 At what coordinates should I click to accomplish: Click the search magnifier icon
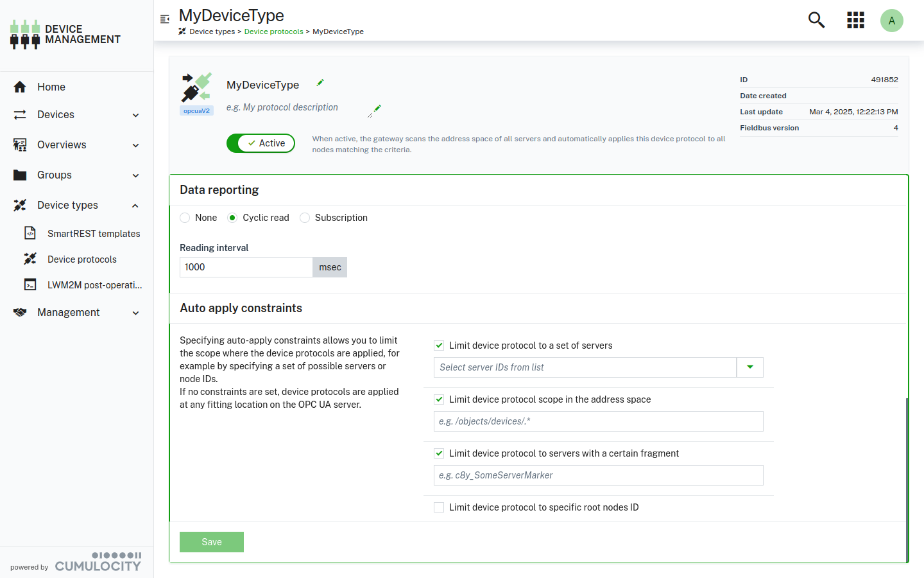pos(816,21)
